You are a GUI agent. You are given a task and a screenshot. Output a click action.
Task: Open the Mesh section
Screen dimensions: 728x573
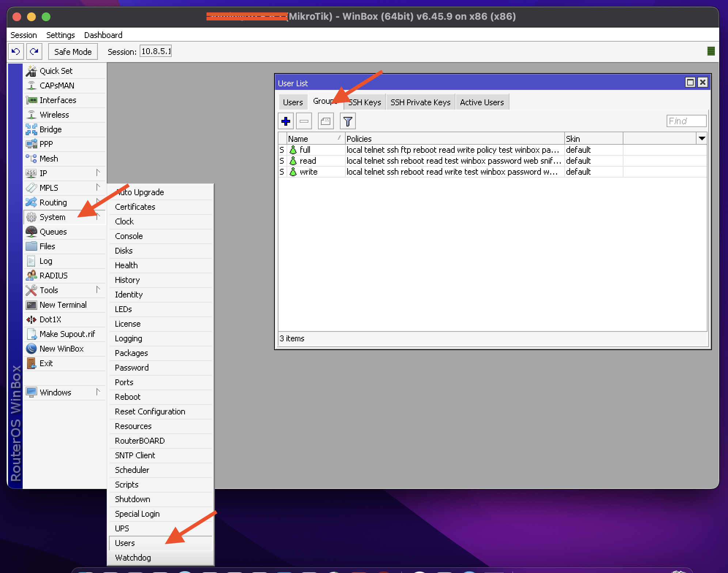click(65, 159)
